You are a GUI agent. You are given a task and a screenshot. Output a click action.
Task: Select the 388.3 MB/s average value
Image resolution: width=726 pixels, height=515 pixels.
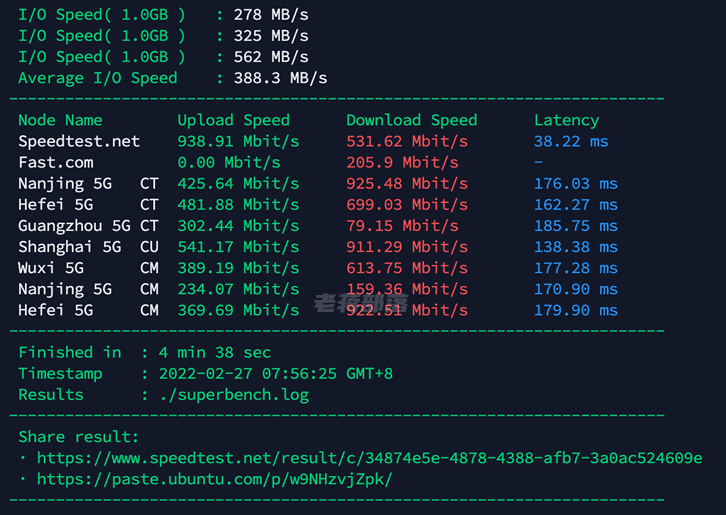click(280, 78)
